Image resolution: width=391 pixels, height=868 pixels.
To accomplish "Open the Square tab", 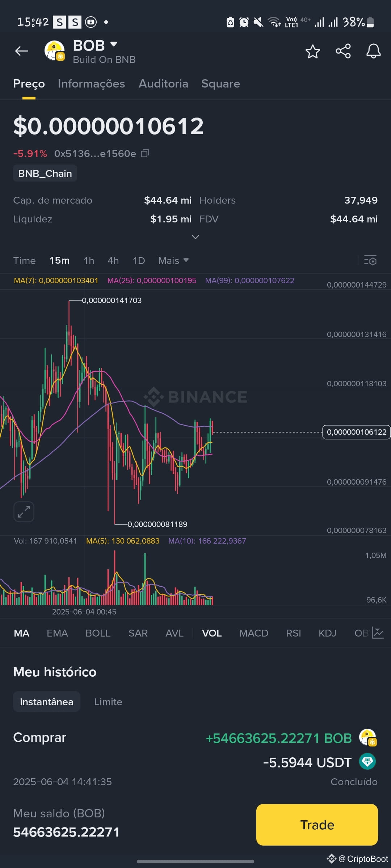I will (x=220, y=84).
